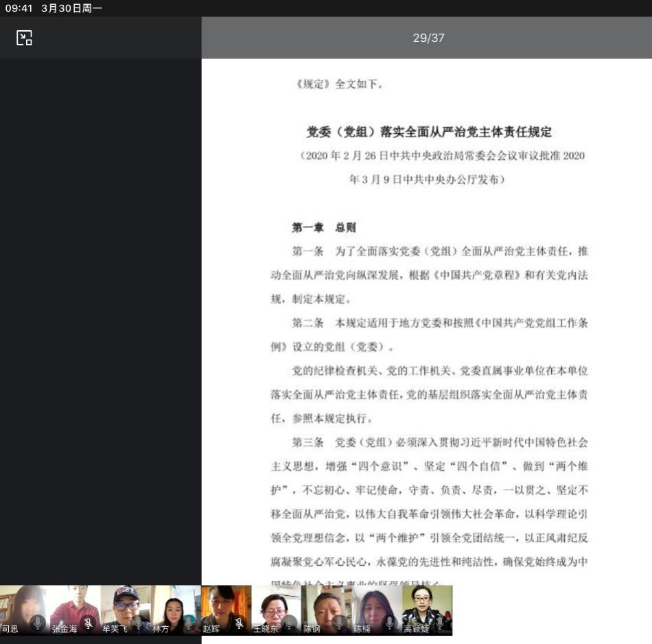Click the text 第一条 in the document
This screenshot has height=644, width=652.
coord(307,251)
